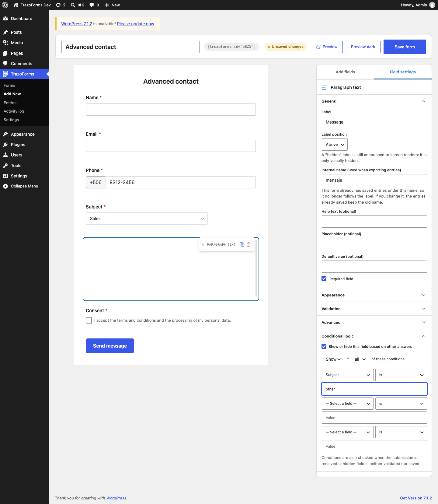Click the Preview button
The image size is (438, 504).
[327, 47]
